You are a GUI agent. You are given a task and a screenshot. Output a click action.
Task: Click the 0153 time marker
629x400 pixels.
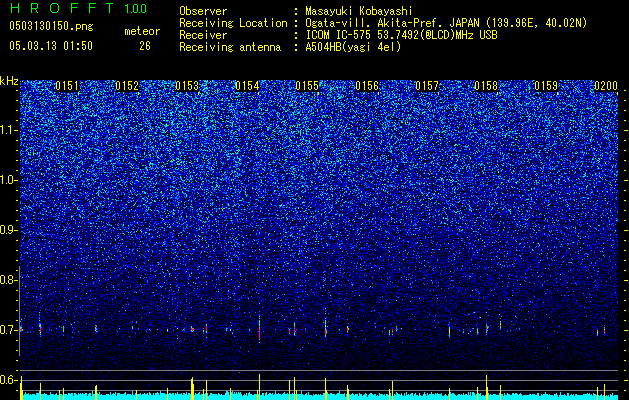click(187, 86)
